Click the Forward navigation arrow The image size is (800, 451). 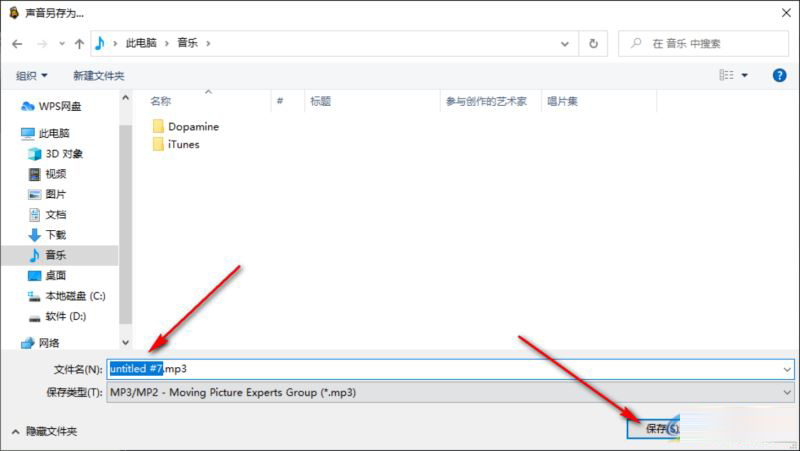pos(42,44)
